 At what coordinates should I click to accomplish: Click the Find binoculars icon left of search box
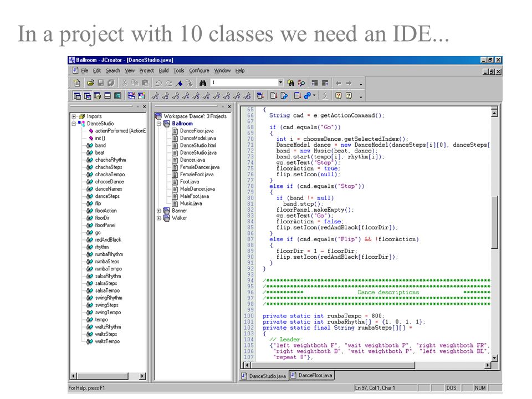[203, 83]
